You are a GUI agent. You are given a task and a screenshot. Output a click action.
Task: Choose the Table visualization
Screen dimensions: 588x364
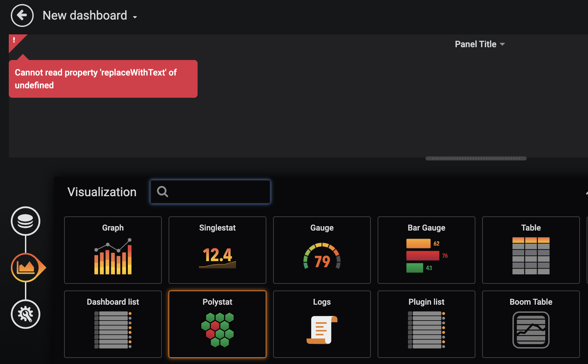tap(531, 250)
